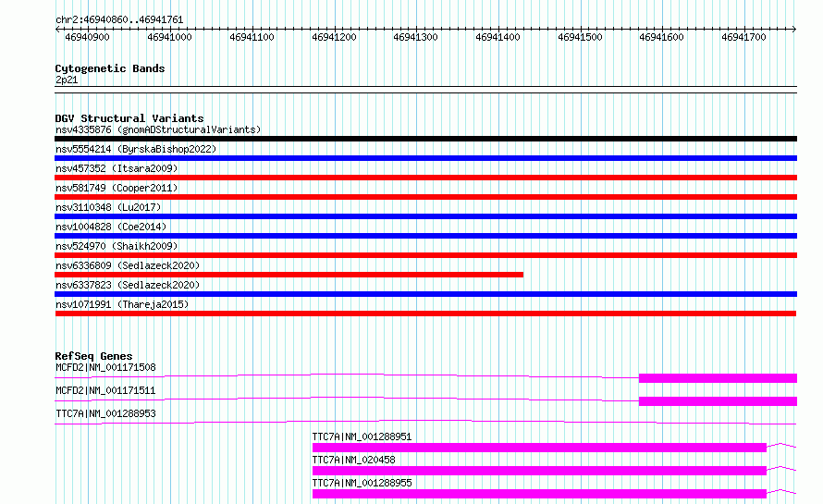Select the nsv3110348 (Lu2017) label

coord(108,207)
